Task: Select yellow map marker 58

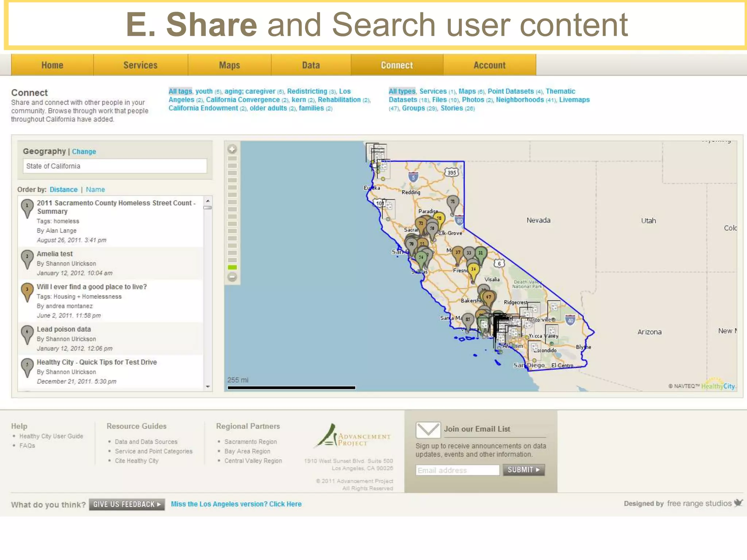Action: click(439, 219)
